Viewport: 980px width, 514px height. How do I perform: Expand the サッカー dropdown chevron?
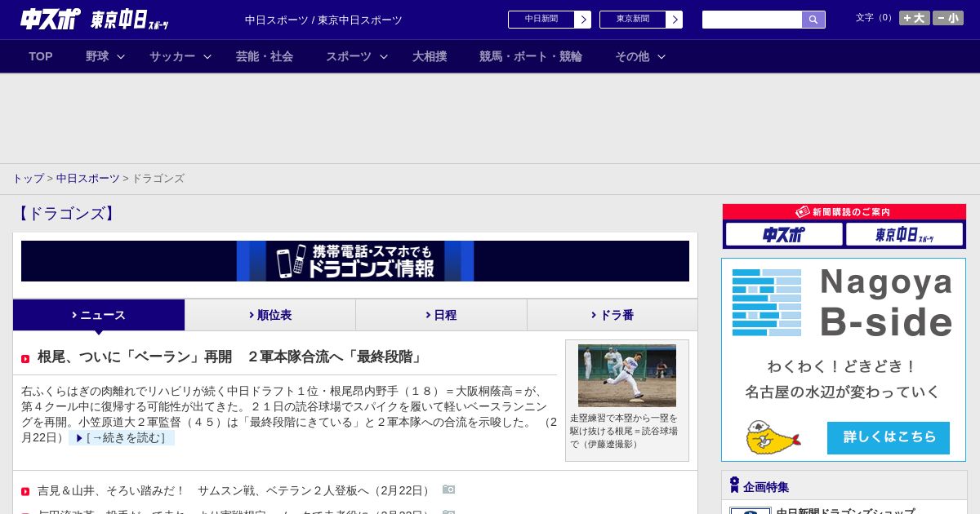207,56
